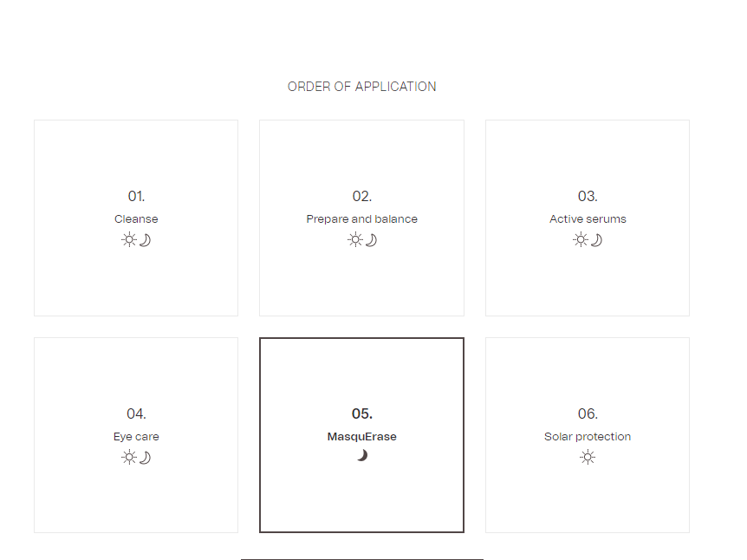This screenshot has height=560, width=747.
Task: Click the Order of Application heading
Action: pyautogui.click(x=361, y=87)
